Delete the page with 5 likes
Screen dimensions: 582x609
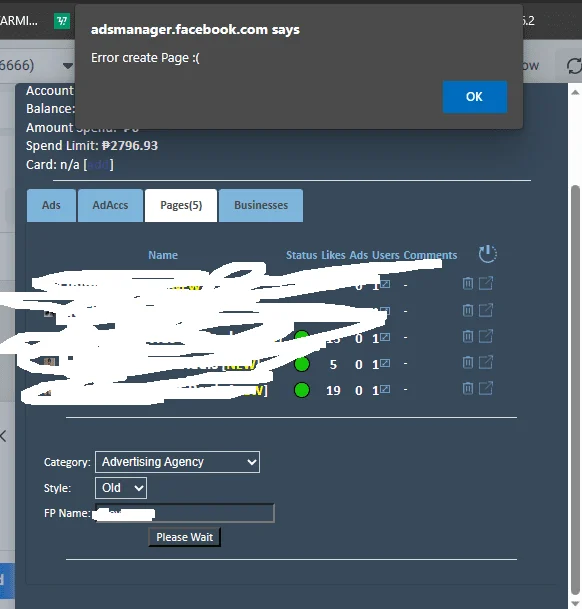point(468,362)
